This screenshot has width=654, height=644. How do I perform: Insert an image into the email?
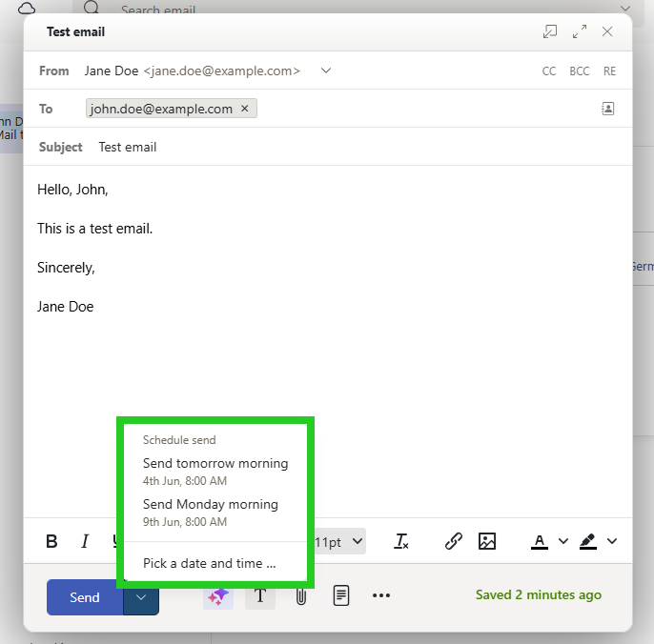click(487, 541)
